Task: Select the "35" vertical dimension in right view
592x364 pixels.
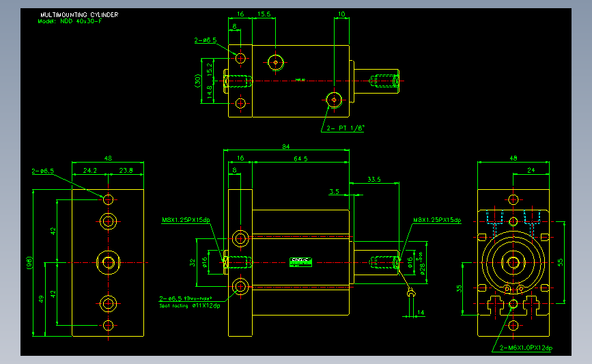Action: [459, 288]
